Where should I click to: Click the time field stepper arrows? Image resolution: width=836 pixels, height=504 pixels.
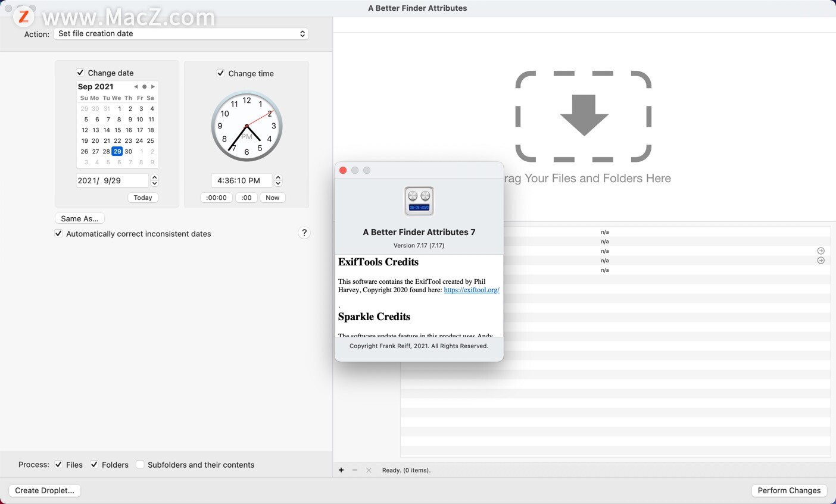tap(278, 180)
